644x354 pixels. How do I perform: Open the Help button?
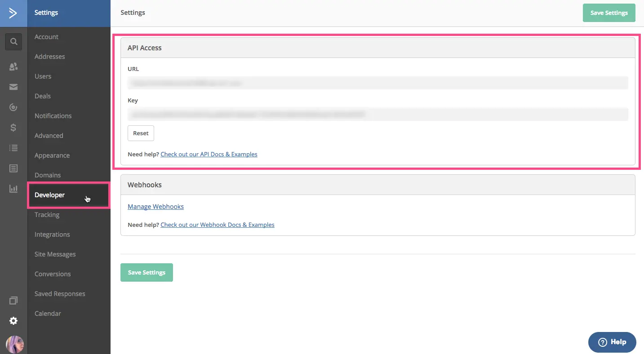(612, 342)
